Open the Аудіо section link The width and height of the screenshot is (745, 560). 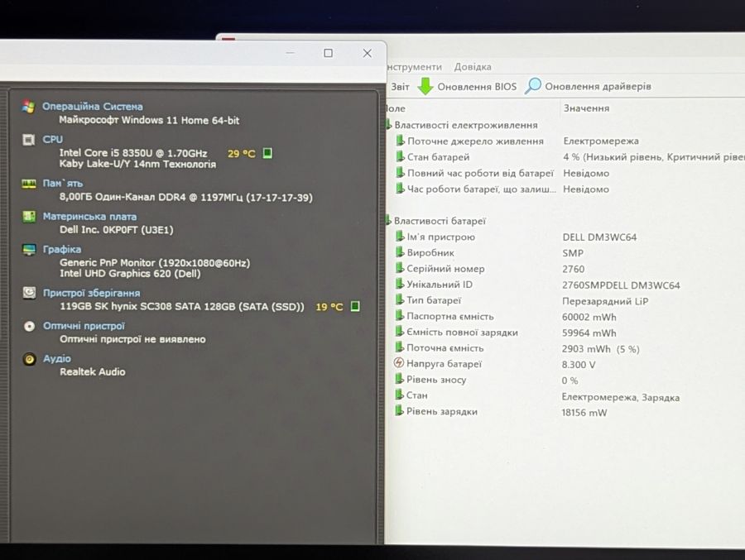pos(57,359)
